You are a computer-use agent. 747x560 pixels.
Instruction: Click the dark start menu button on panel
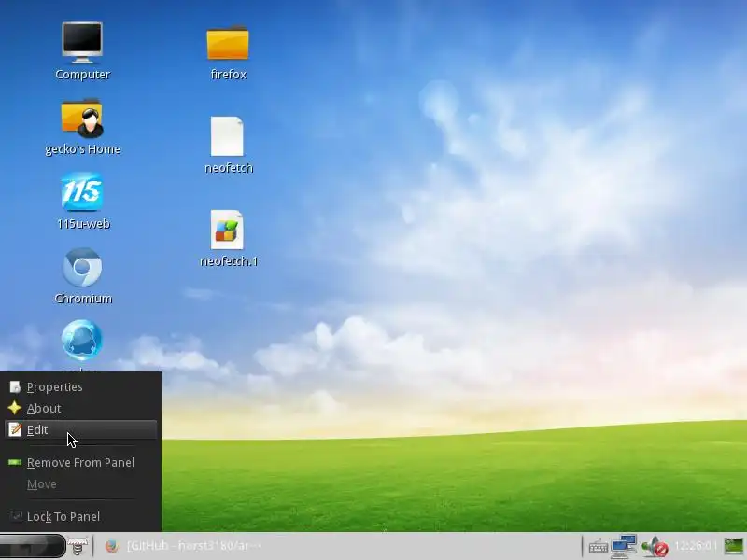point(33,546)
